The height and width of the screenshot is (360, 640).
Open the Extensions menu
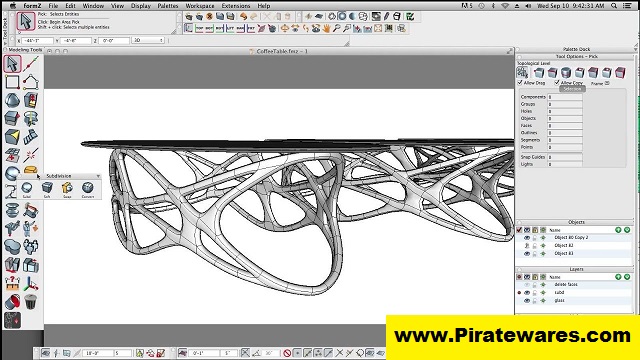tap(236, 6)
